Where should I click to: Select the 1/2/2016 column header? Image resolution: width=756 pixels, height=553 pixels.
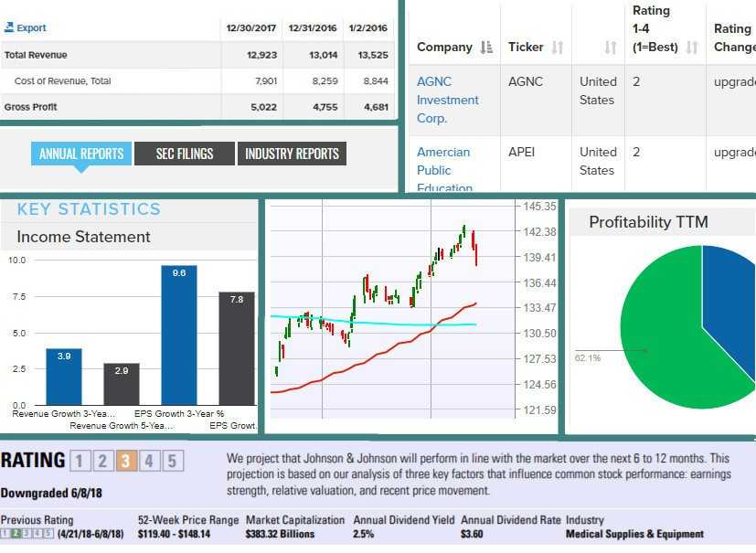(368, 28)
